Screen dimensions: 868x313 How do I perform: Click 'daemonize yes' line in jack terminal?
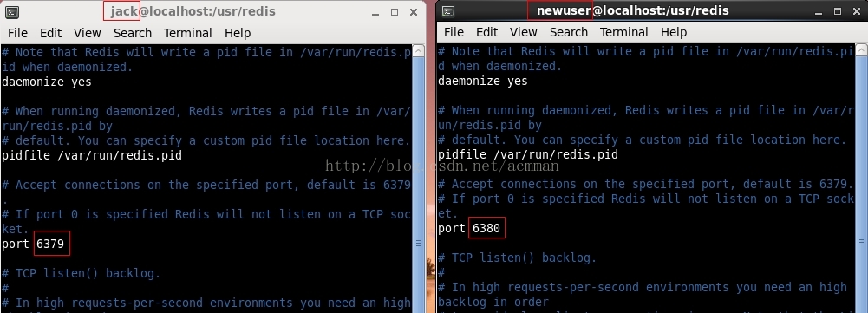pyautogui.click(x=47, y=82)
